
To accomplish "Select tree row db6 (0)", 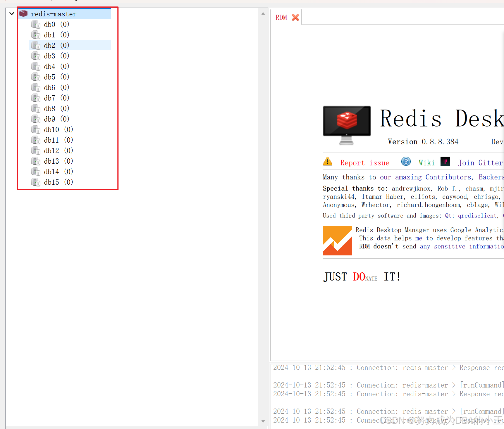I will (70, 87).
